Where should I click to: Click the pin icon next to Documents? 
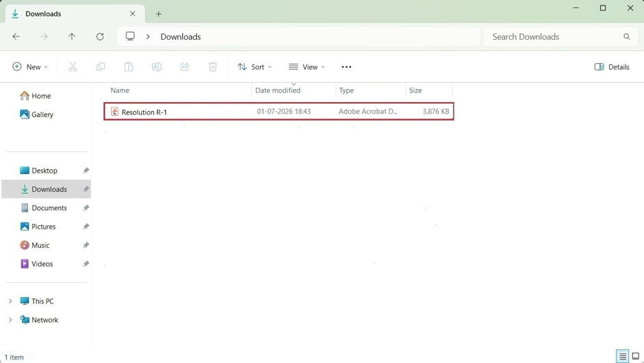(86, 208)
